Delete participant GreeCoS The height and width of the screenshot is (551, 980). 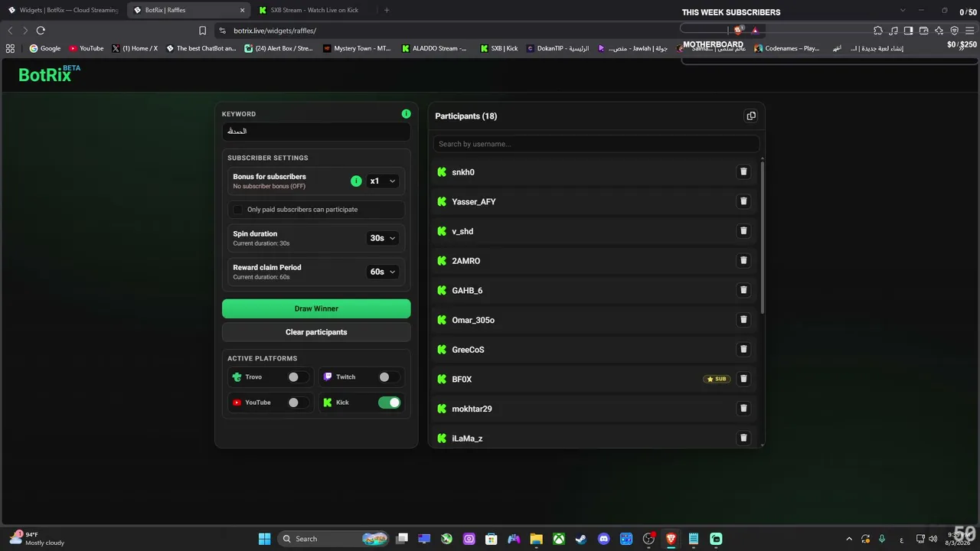tap(743, 349)
